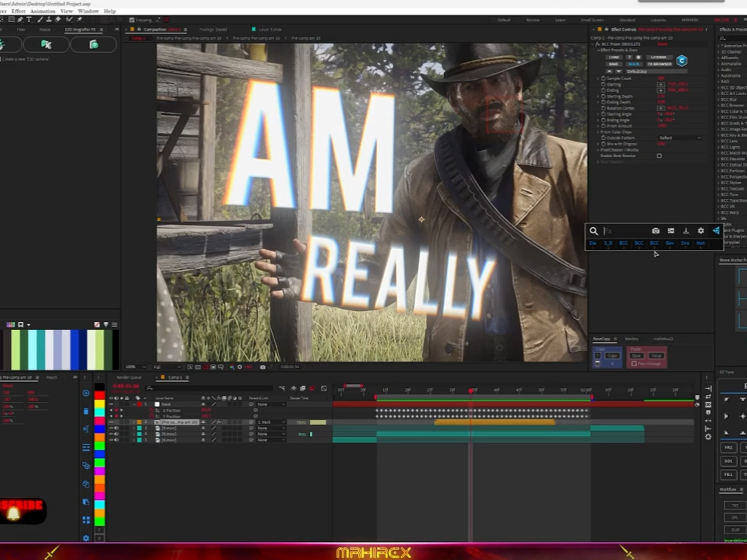Click the swatch panel bookmark icon
Image resolution: width=747 pixels, height=560 pixels.
click(x=21, y=324)
